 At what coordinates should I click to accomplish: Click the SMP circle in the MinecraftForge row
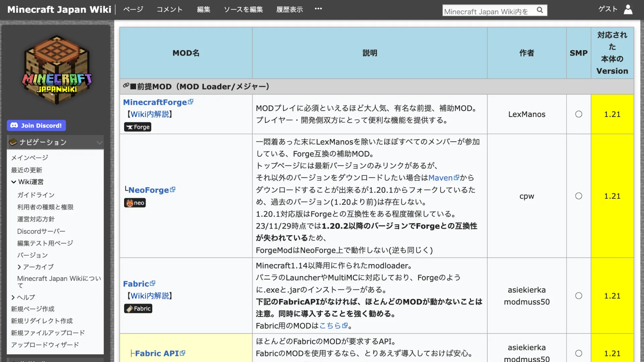(x=579, y=114)
